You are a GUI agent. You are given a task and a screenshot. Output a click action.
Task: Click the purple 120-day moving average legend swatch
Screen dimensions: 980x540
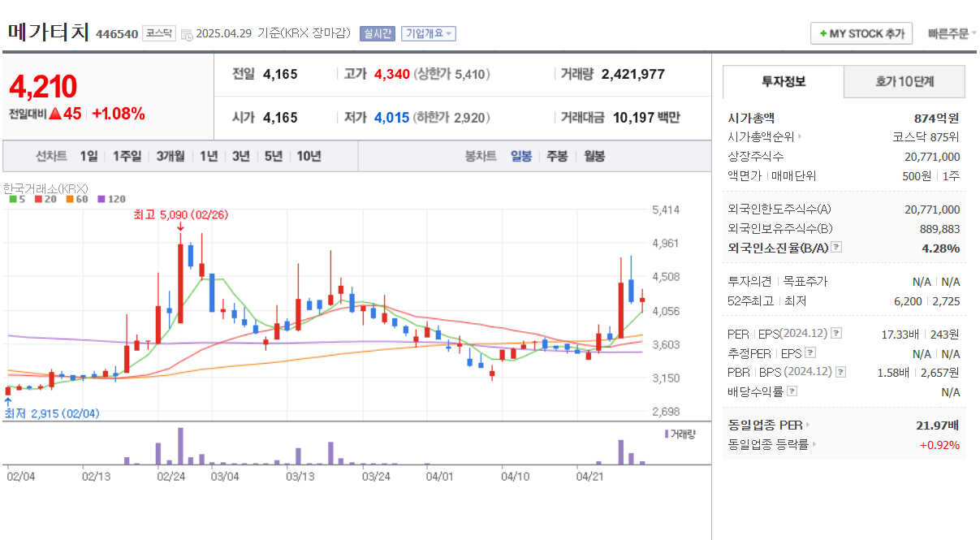click(101, 199)
